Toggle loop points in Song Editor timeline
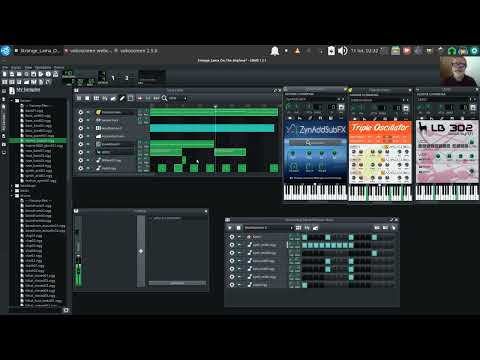The height and width of the screenshot is (360, 480). click(x=148, y=98)
